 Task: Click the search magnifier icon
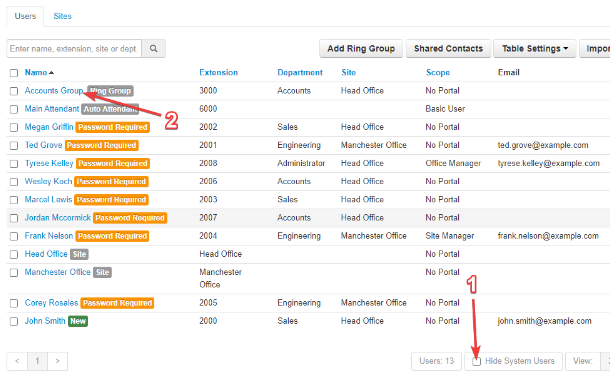pos(154,49)
